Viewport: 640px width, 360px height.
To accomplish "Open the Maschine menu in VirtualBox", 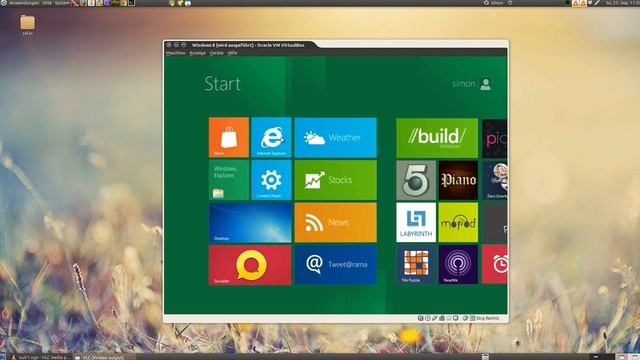I will [176, 53].
